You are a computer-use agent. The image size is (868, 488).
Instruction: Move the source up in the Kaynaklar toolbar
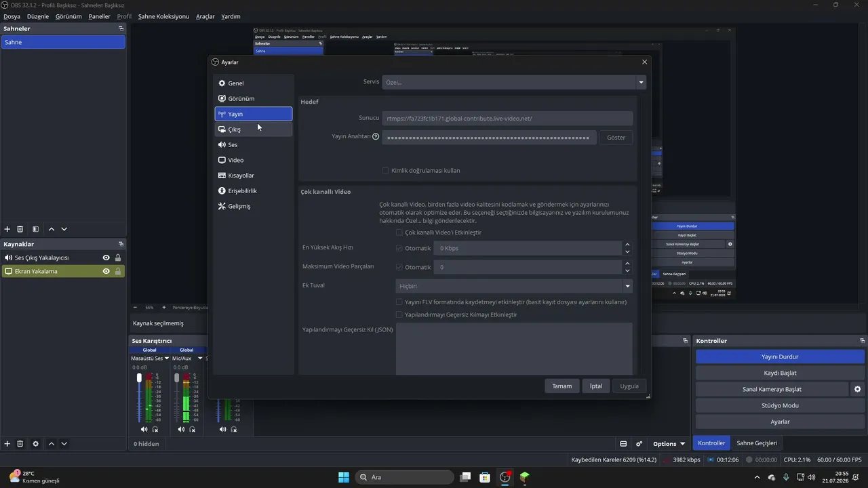[x=52, y=444]
